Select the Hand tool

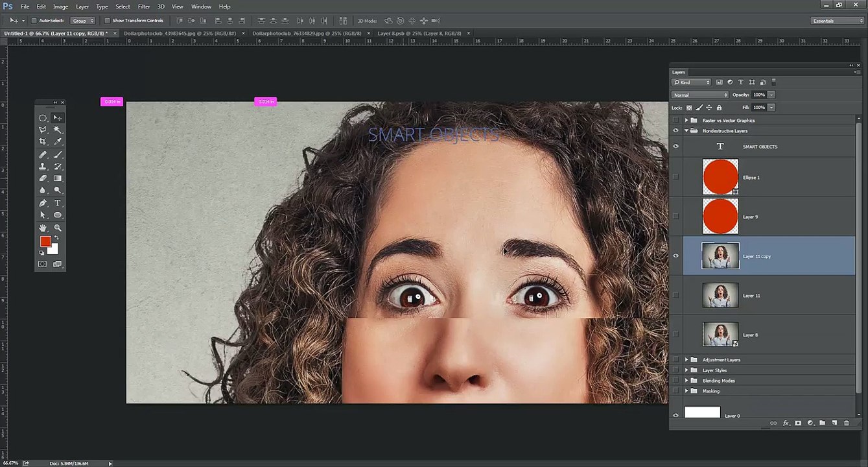coord(43,228)
